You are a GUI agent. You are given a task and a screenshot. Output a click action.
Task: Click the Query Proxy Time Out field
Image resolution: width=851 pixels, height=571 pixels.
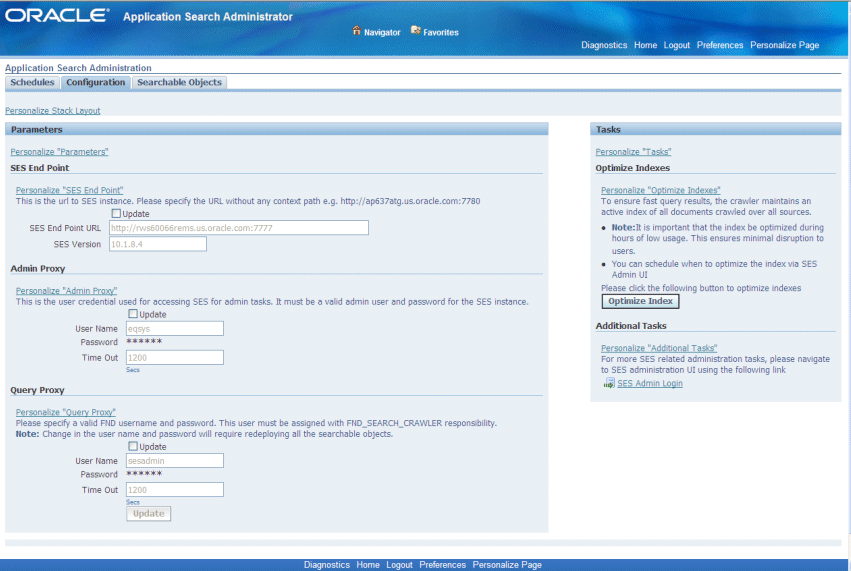[x=175, y=490]
